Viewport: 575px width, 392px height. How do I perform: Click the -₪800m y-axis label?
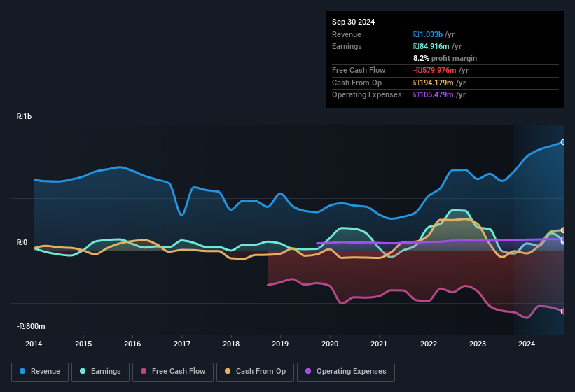(x=31, y=326)
